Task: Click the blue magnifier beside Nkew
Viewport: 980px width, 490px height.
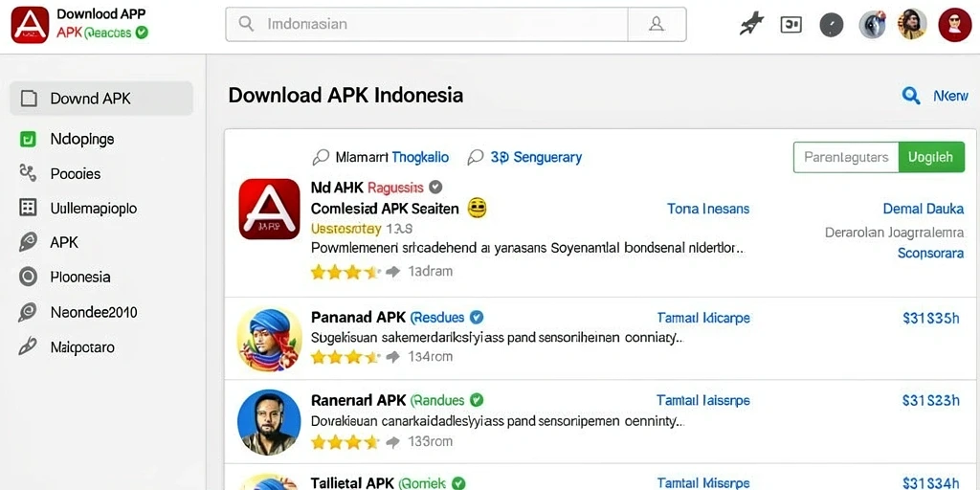Action: 911,96
